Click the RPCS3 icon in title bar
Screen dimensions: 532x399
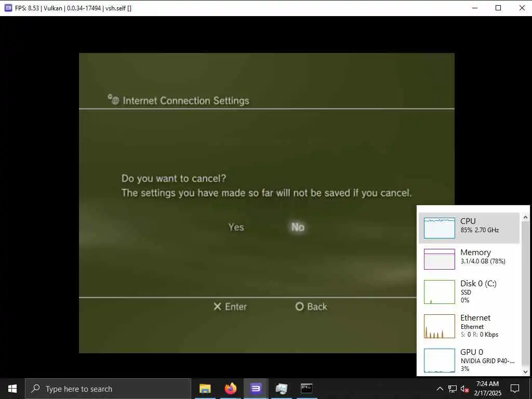8,8
